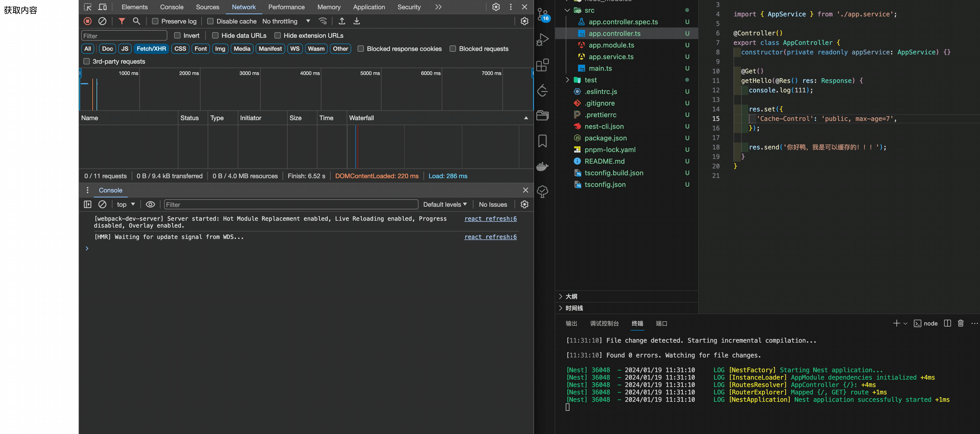Kill terminal with trash icon

point(960,323)
